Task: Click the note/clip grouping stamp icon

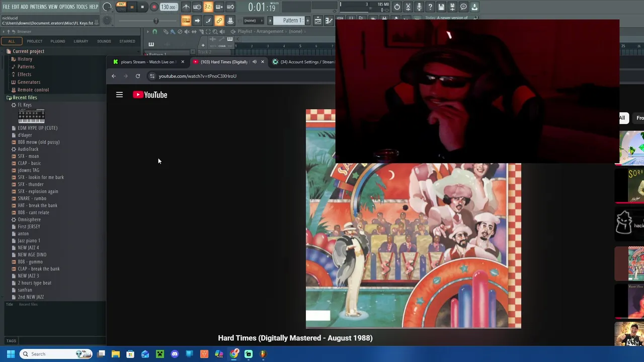Action: 230,21
